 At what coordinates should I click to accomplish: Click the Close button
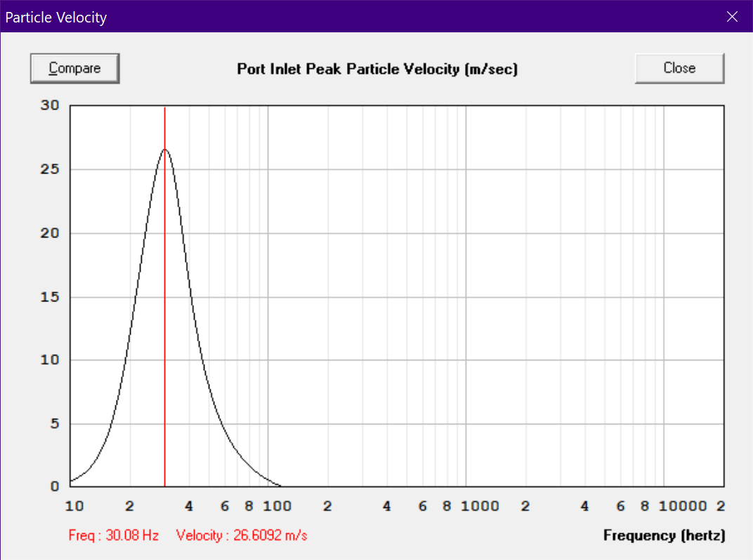tap(679, 68)
